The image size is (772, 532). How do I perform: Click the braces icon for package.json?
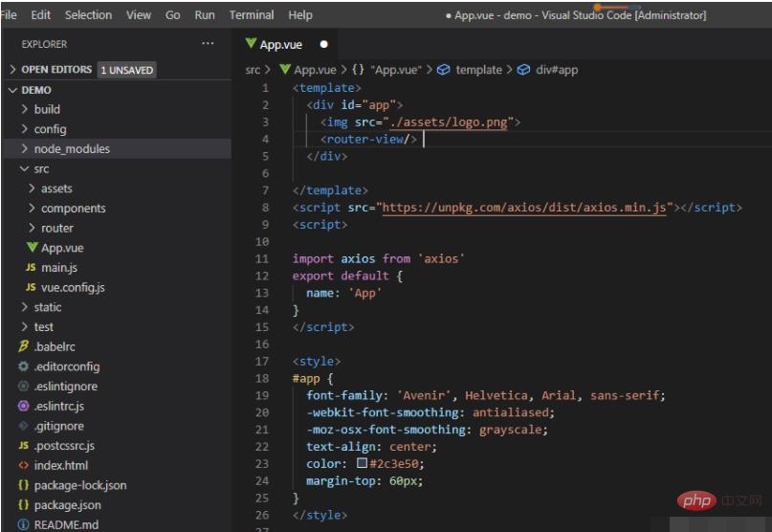pyautogui.click(x=23, y=504)
